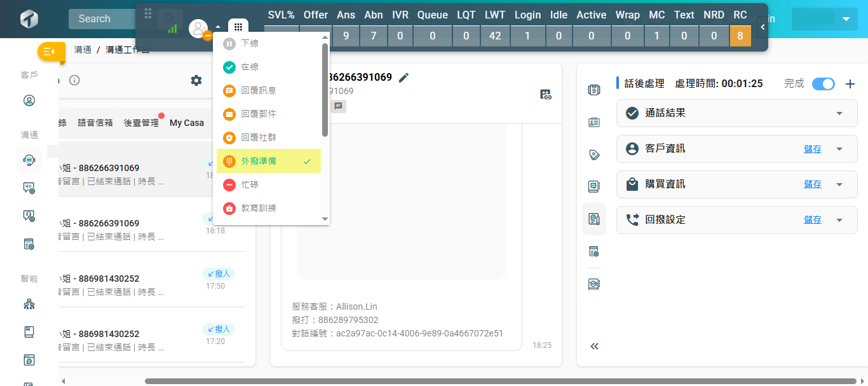This screenshot has height=386, width=868.
Task: Click 儲存 link for 客戶資訊
Action: (x=812, y=149)
